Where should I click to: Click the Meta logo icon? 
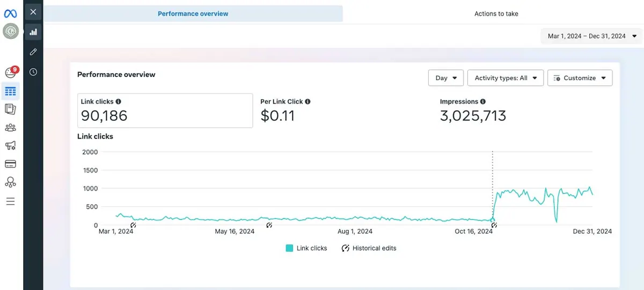pyautogui.click(x=10, y=13)
